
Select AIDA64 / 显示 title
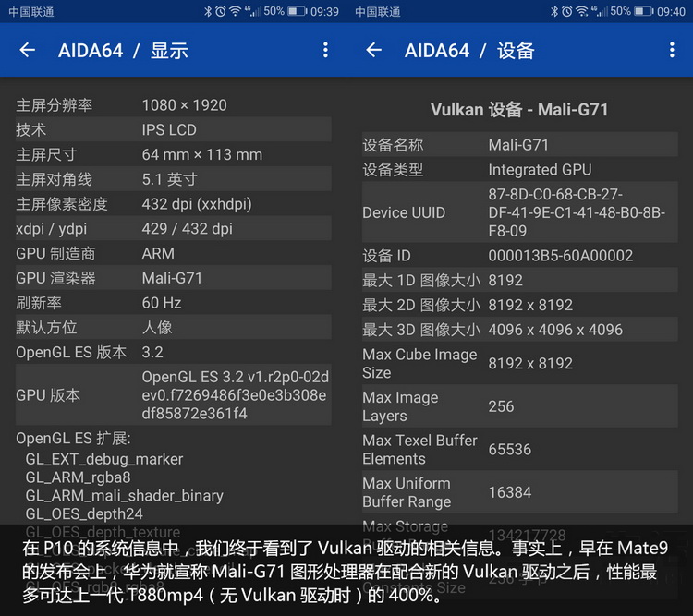(123, 51)
